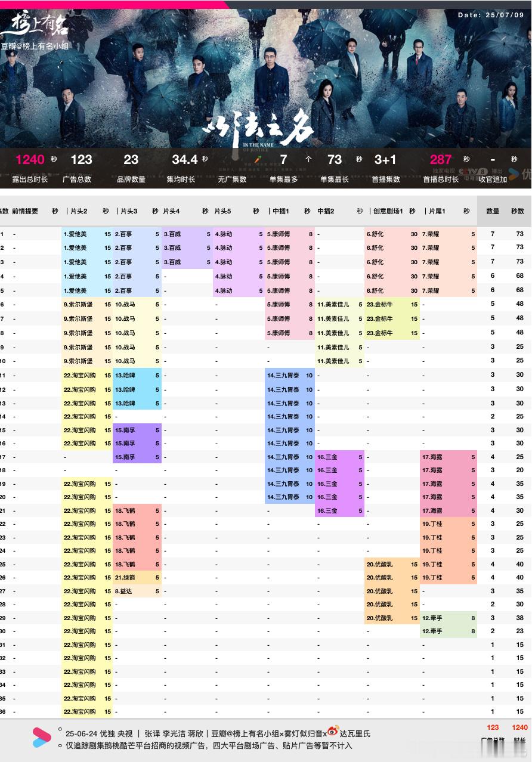
Task: Click the 首播集数 label
Action: click(x=386, y=179)
